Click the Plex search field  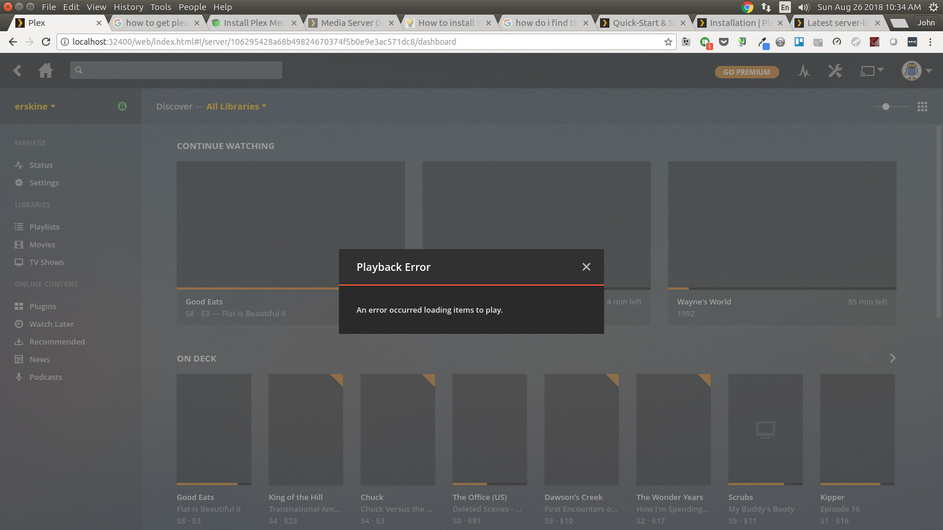coord(176,70)
